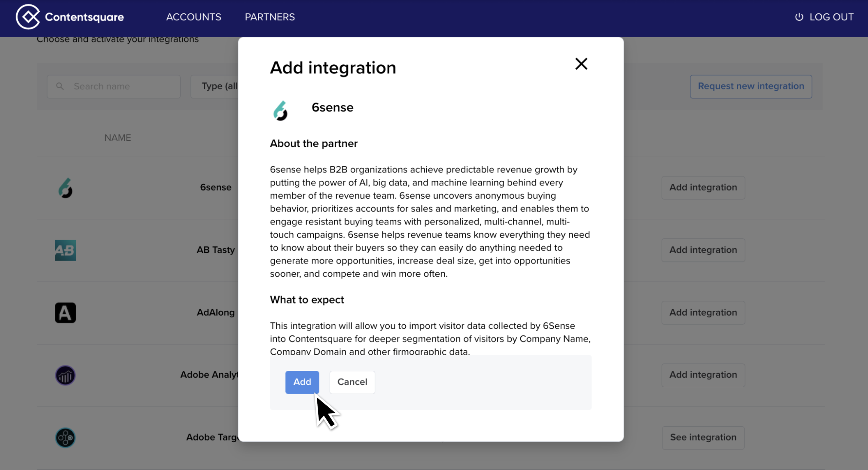The width and height of the screenshot is (868, 470).
Task: Click Request new integration button
Action: (x=751, y=87)
